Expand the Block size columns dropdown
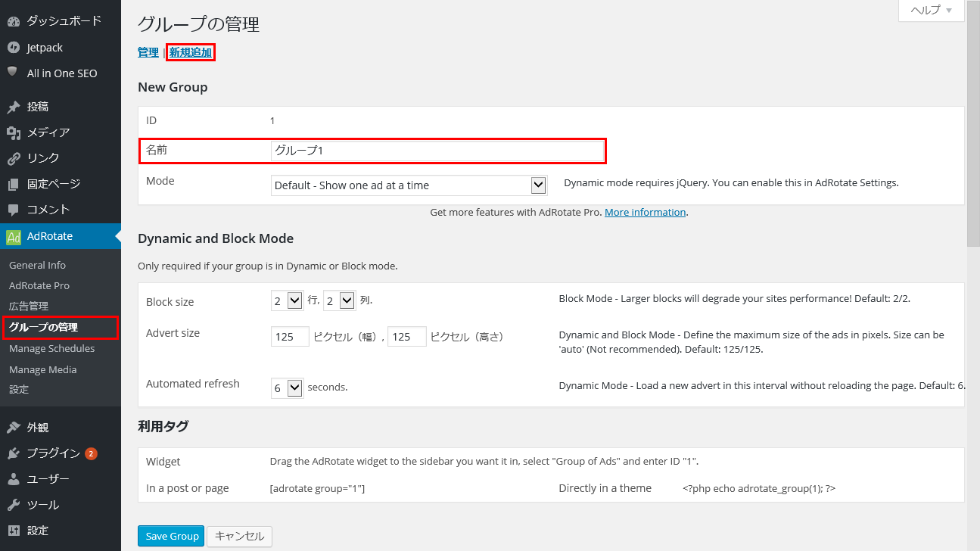 click(339, 301)
